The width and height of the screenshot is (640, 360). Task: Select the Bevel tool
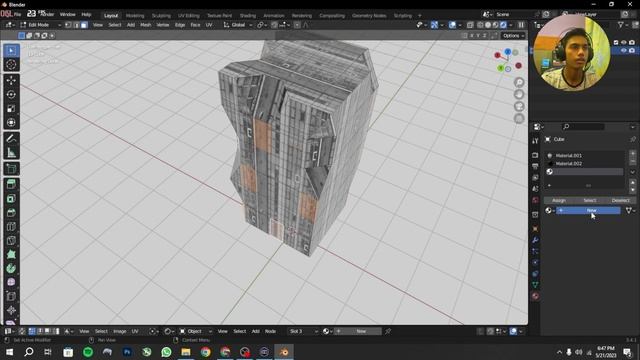point(11,213)
